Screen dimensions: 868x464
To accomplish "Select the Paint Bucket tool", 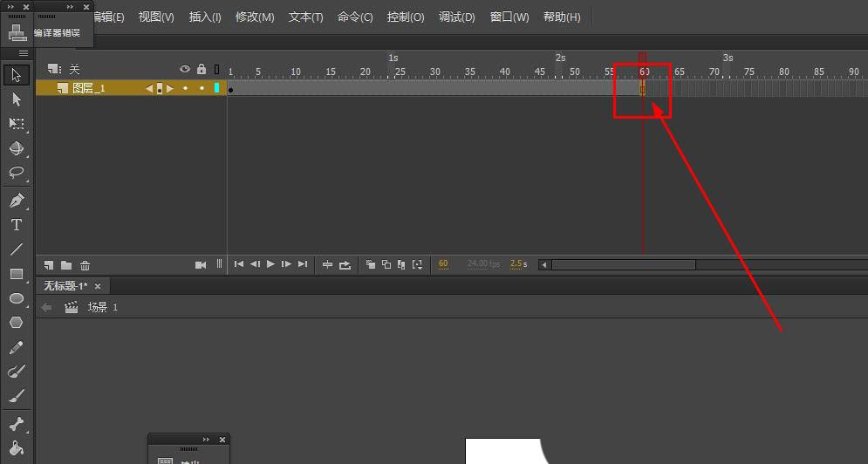I will 16,448.
